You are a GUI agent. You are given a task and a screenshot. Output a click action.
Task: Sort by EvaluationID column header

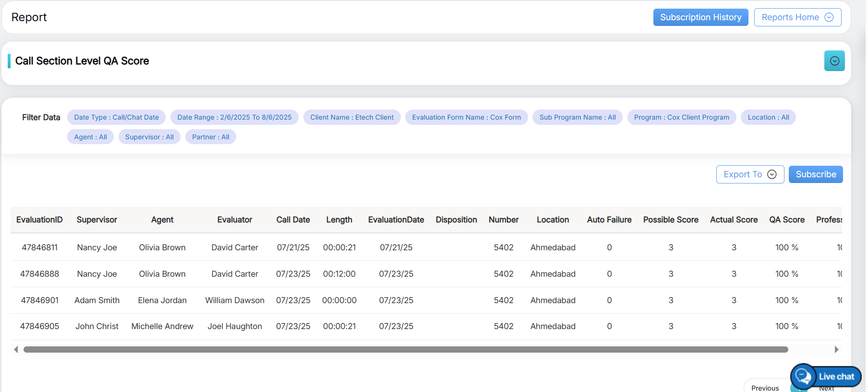39,220
